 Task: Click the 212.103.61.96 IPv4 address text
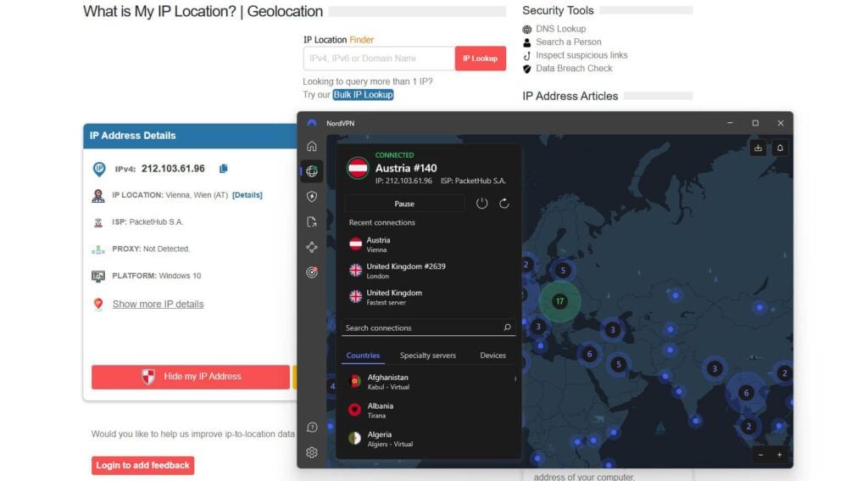173,169
